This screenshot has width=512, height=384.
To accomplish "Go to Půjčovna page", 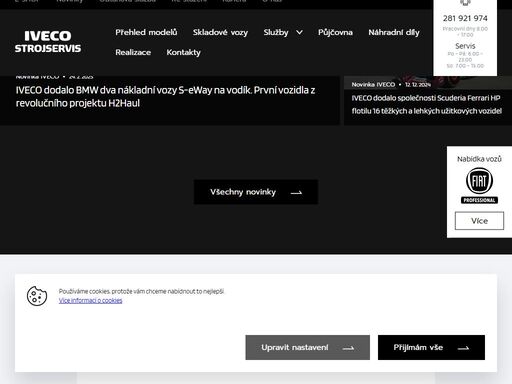I will [x=335, y=32].
